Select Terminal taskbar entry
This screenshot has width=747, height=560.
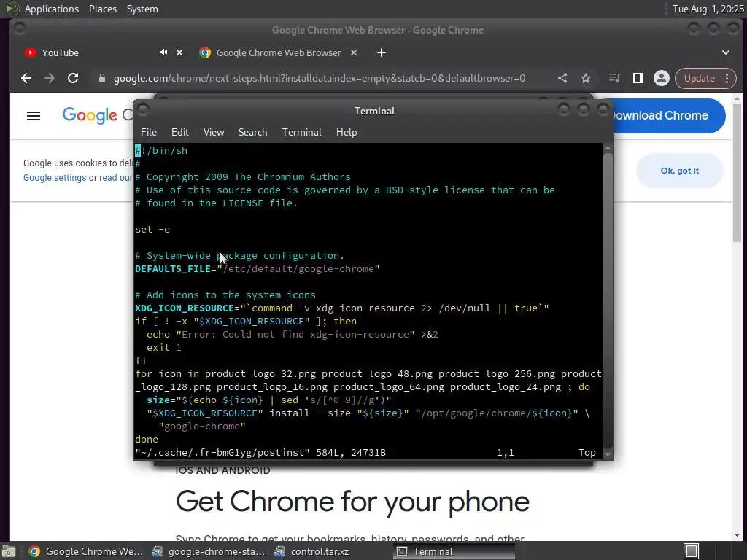pyautogui.click(x=454, y=551)
